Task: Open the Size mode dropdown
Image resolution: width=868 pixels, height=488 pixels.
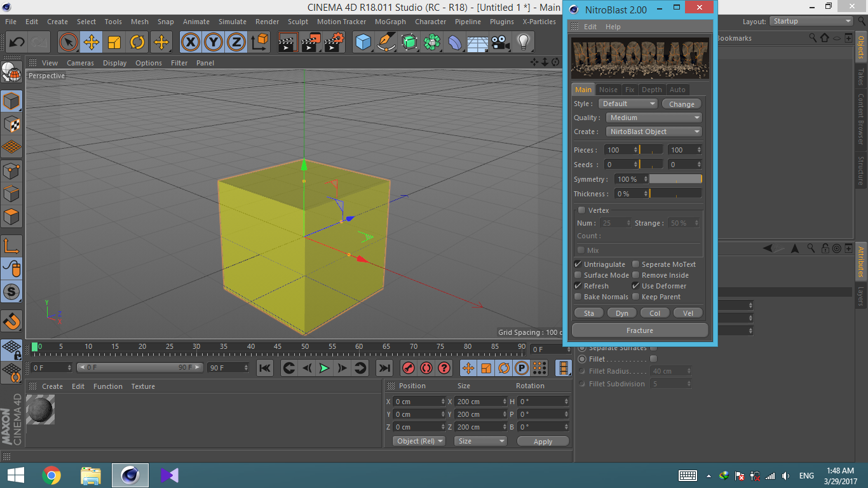Action: point(480,441)
